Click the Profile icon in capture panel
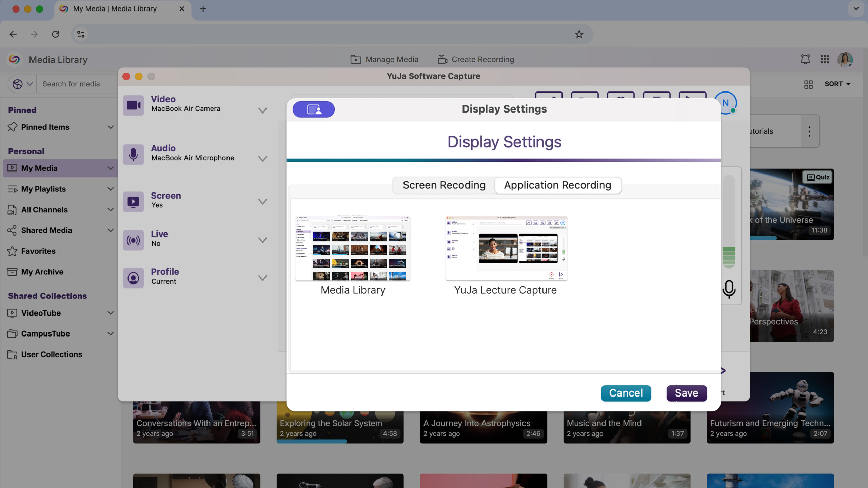868x488 pixels. (133, 278)
